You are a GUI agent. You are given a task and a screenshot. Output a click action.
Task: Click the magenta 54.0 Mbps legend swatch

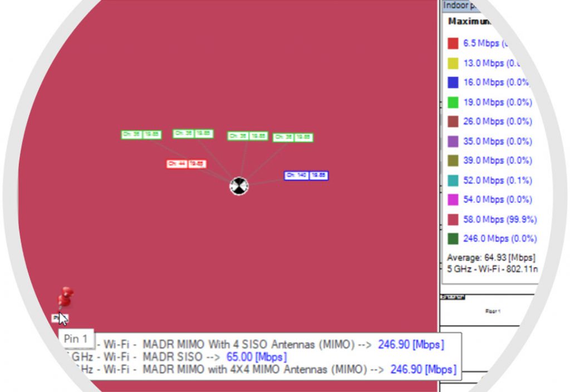[453, 200]
